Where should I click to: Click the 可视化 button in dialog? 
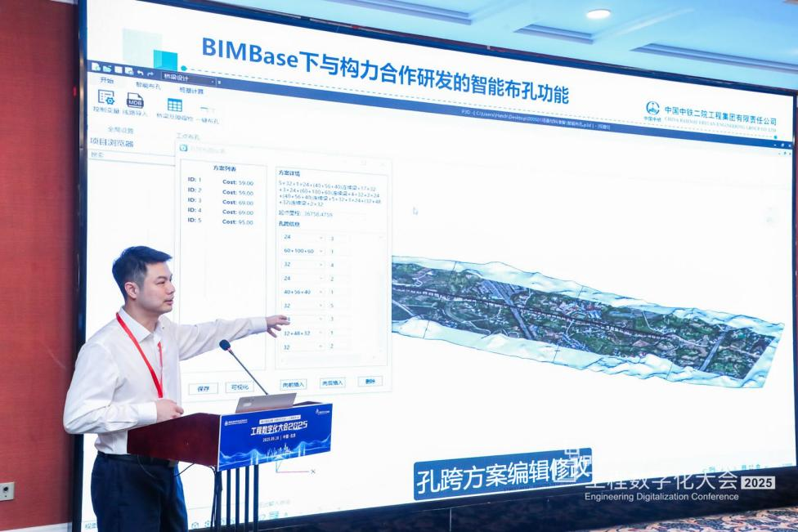click(239, 388)
